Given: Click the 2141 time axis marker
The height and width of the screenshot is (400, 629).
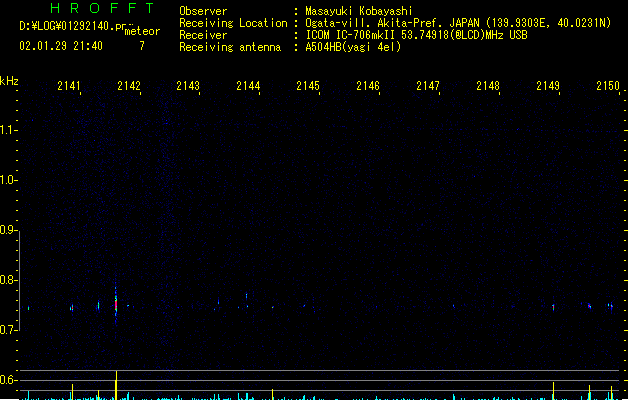Looking at the screenshot, I should [69, 86].
